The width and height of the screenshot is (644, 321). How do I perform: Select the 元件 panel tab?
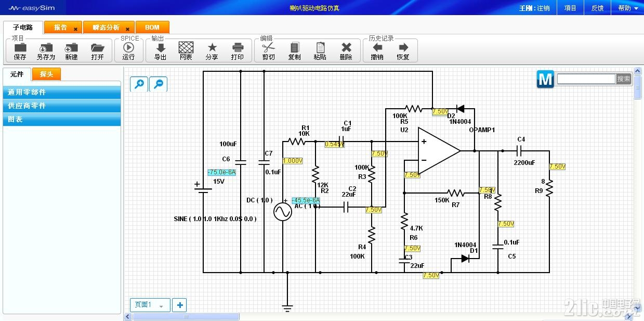tap(17, 74)
